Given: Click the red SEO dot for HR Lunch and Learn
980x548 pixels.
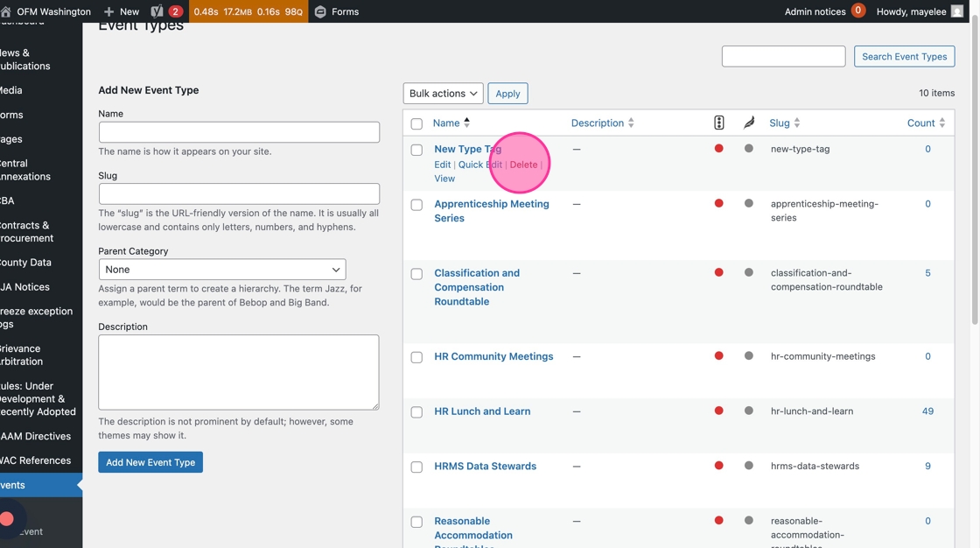Looking at the screenshot, I should 718,411.
